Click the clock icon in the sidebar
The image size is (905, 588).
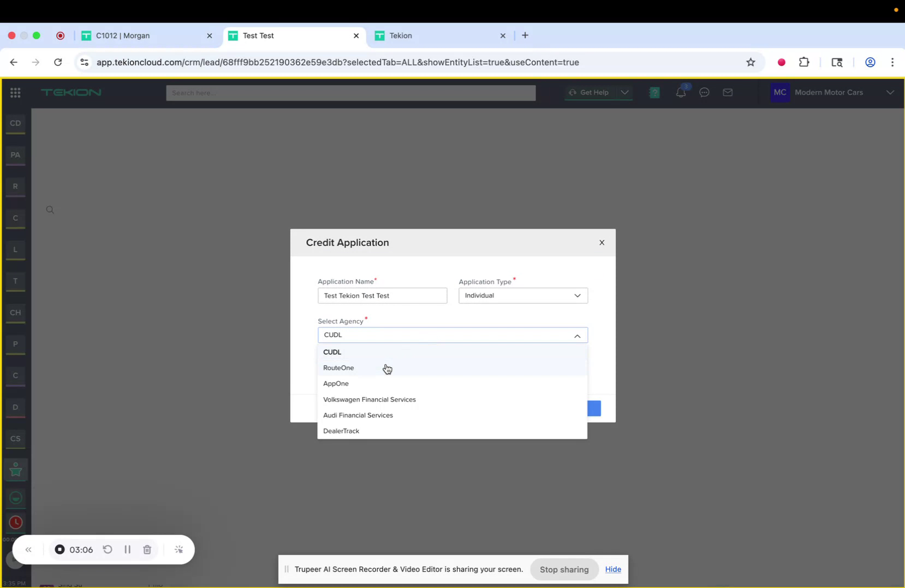click(15, 522)
